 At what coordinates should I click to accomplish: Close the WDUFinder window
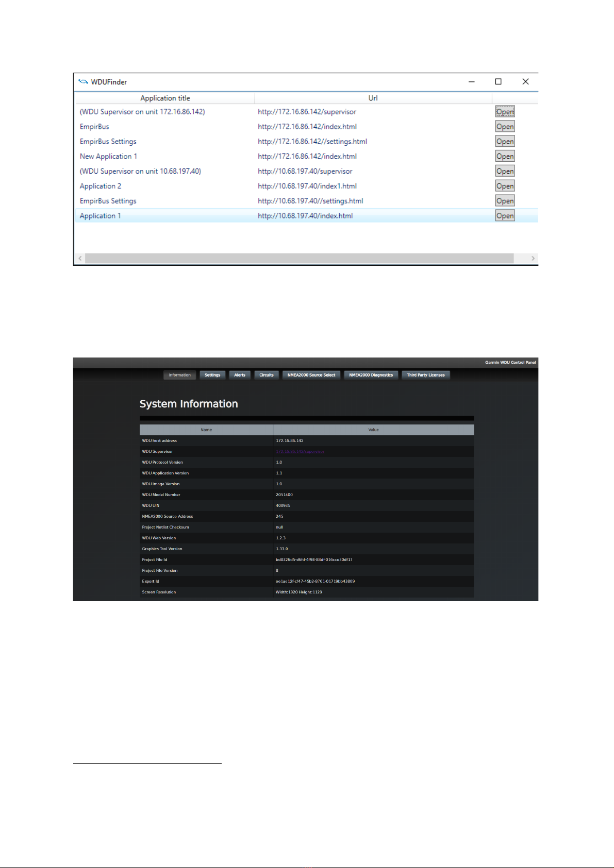point(525,81)
